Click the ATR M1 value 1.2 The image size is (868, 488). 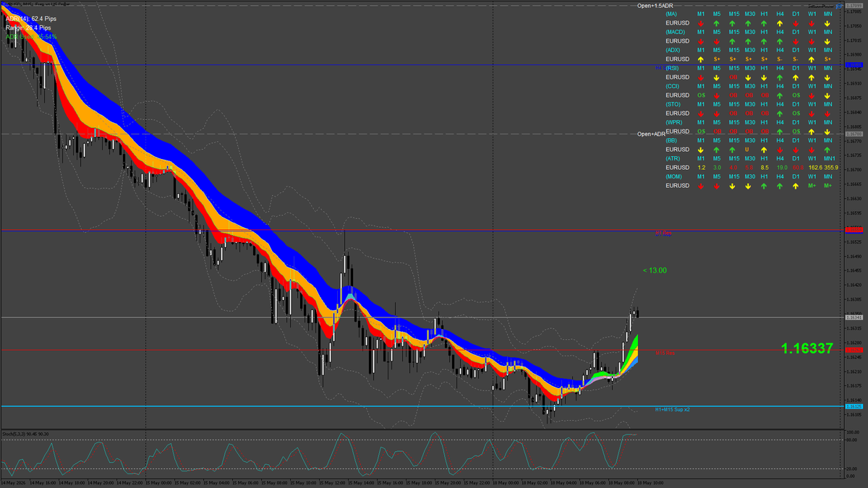coord(701,168)
